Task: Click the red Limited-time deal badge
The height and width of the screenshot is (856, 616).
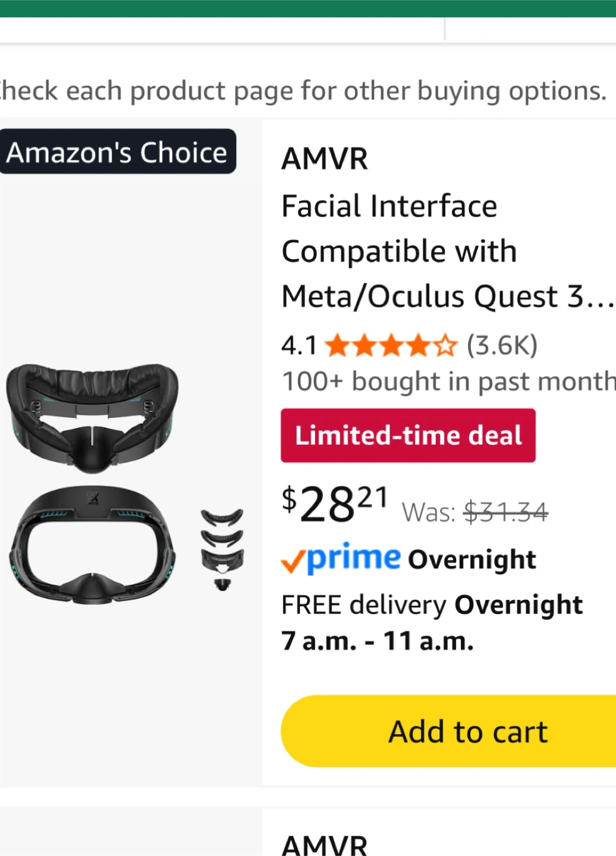Action: 408,435
